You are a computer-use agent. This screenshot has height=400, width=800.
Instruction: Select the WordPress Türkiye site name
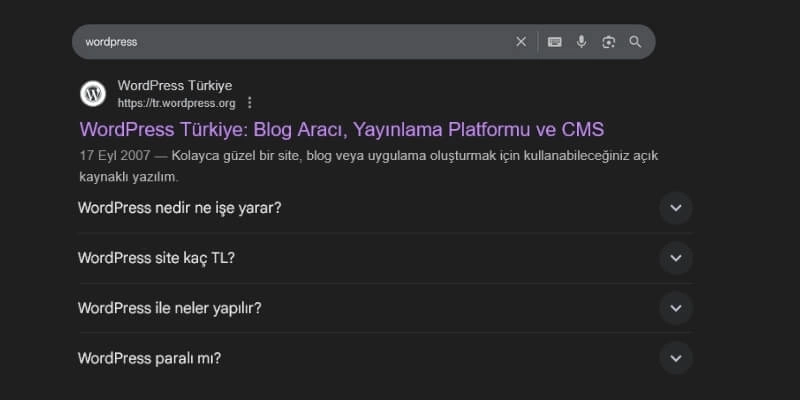[174, 85]
